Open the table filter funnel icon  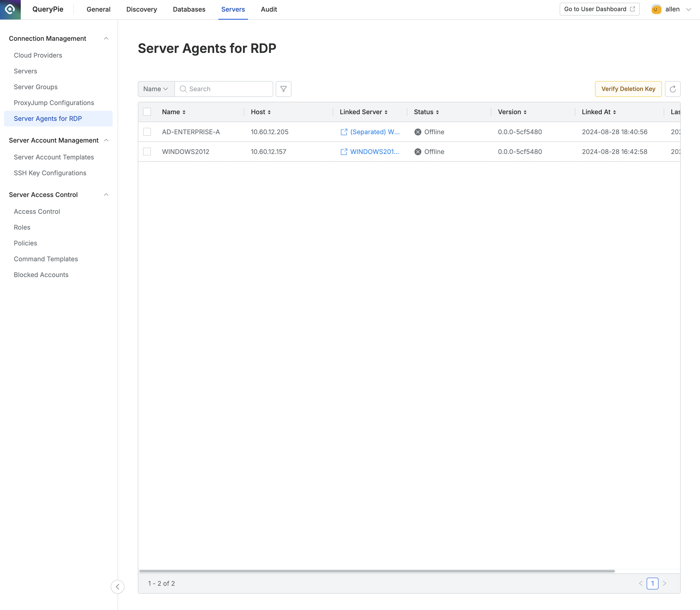tap(283, 89)
